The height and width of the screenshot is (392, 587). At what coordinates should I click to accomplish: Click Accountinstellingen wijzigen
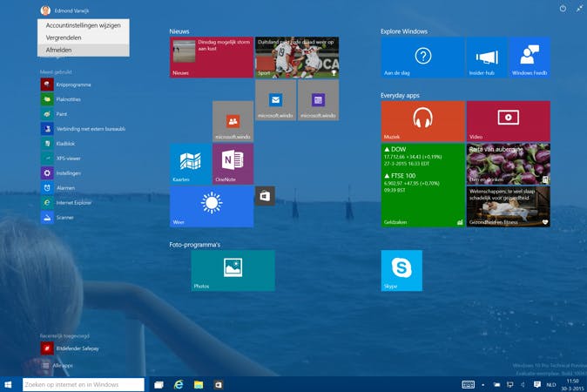pos(84,25)
